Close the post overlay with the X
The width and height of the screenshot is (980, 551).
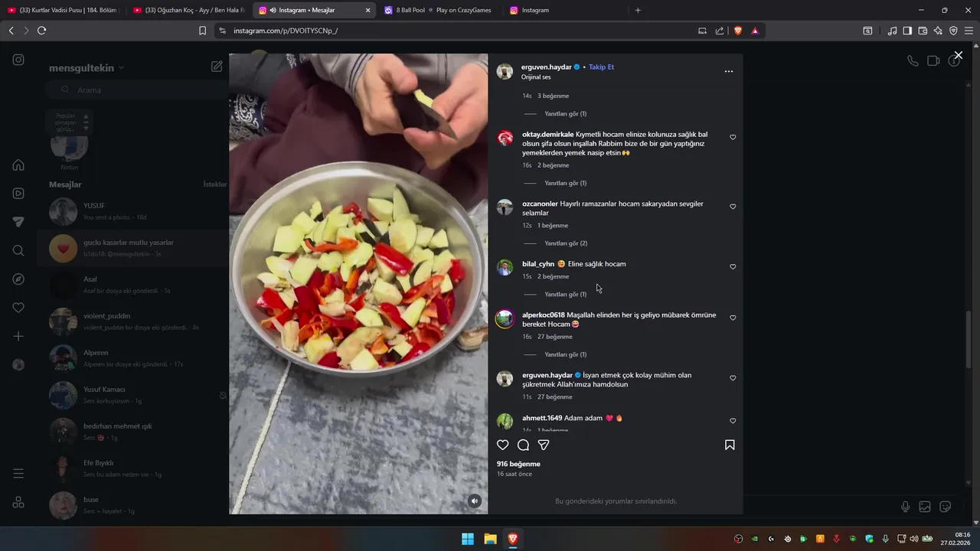[x=958, y=55]
